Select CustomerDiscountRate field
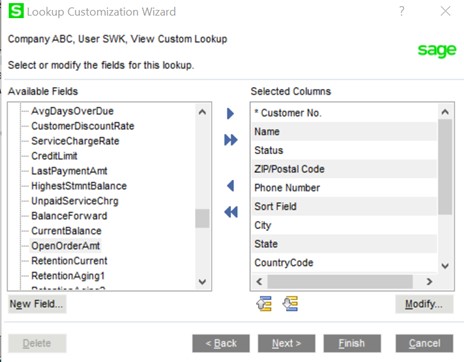This screenshot has height=362, width=464. coord(83,126)
